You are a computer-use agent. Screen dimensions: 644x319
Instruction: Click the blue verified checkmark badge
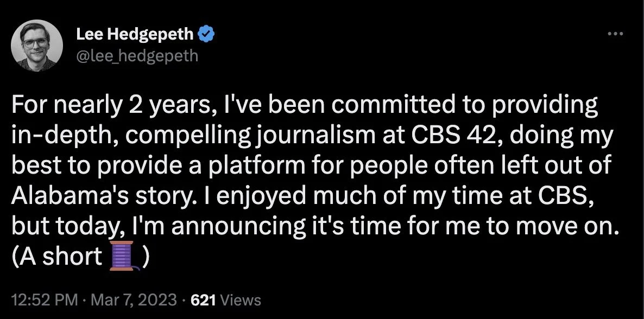206,35
